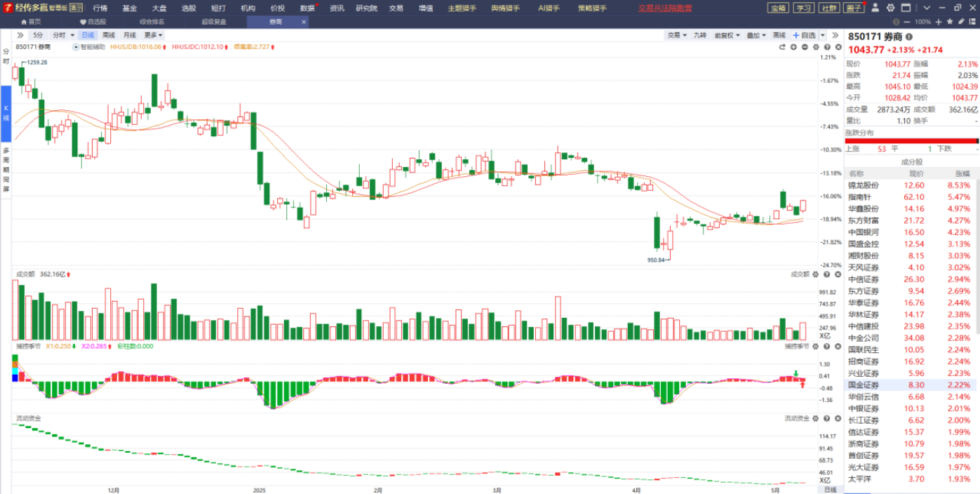Open the 自选股 tab
This screenshot has width=980, height=494.
pos(93,22)
